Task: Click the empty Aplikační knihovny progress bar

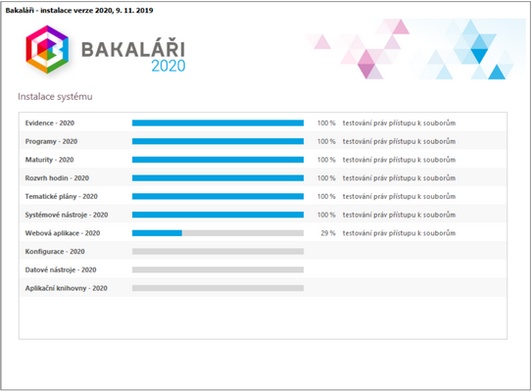Action: [218, 288]
